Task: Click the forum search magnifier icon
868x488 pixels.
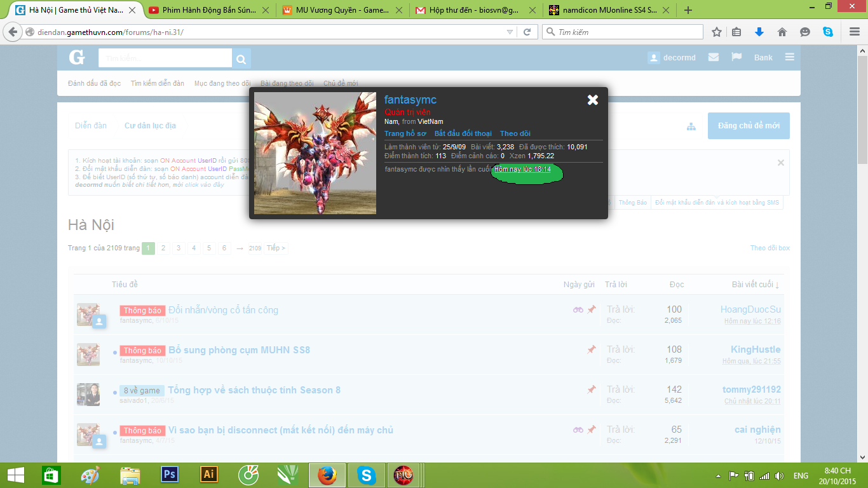Action: pyautogui.click(x=241, y=60)
